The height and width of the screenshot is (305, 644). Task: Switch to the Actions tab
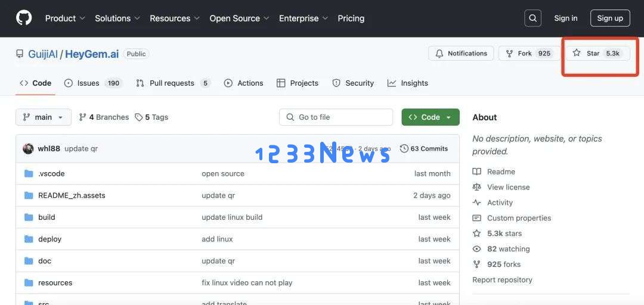243,83
